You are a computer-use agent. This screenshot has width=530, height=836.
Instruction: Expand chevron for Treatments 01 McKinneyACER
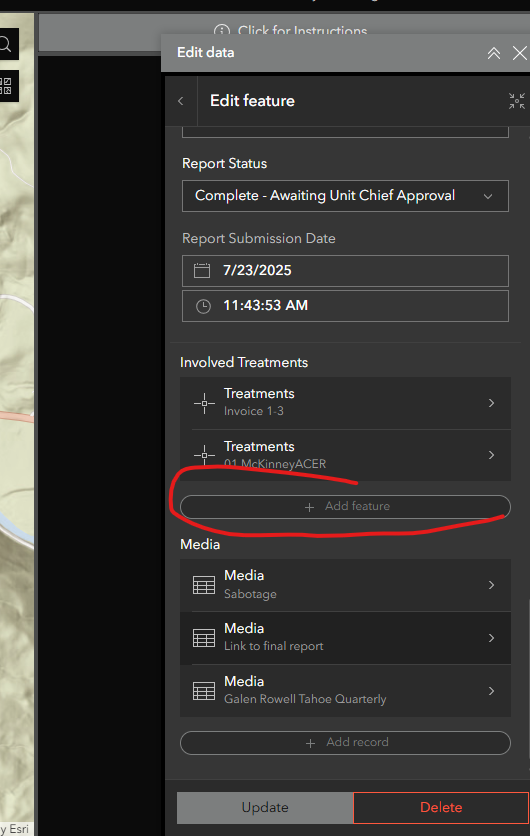(x=492, y=455)
